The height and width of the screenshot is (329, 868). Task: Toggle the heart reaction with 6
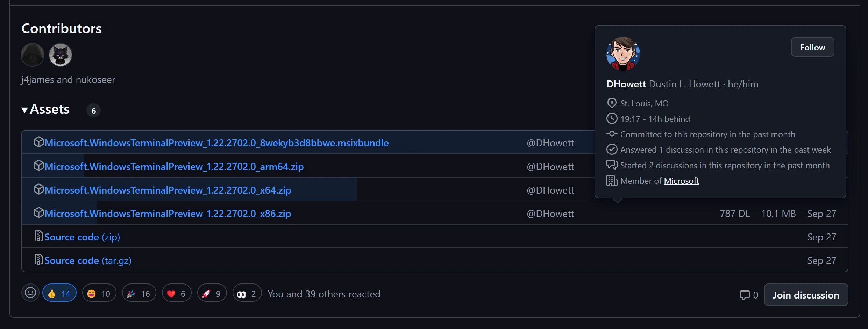[177, 293]
